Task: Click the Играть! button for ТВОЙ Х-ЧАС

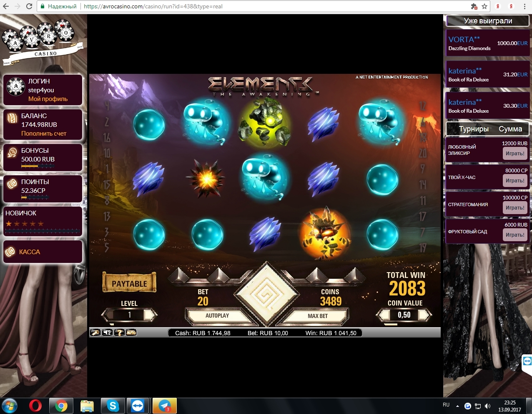Action: tap(515, 181)
